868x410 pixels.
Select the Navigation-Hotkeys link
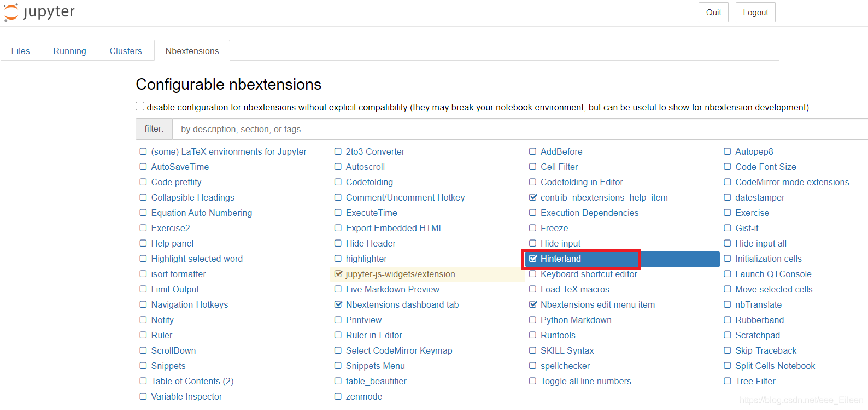click(x=189, y=304)
